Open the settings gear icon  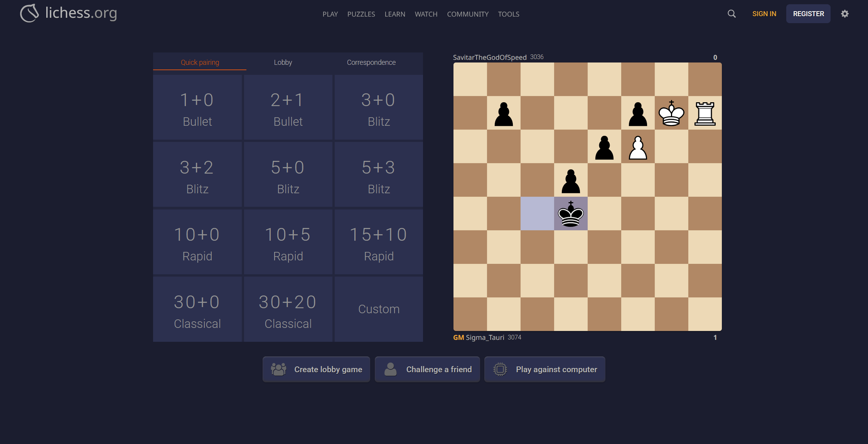point(844,14)
